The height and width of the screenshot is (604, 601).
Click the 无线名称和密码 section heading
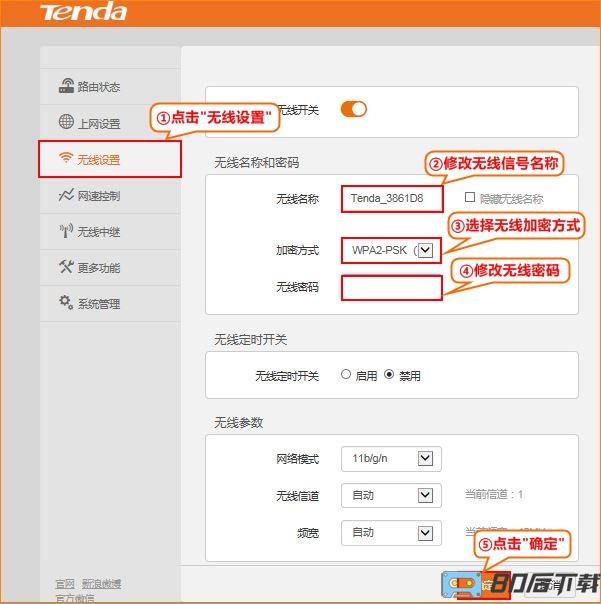(x=257, y=163)
